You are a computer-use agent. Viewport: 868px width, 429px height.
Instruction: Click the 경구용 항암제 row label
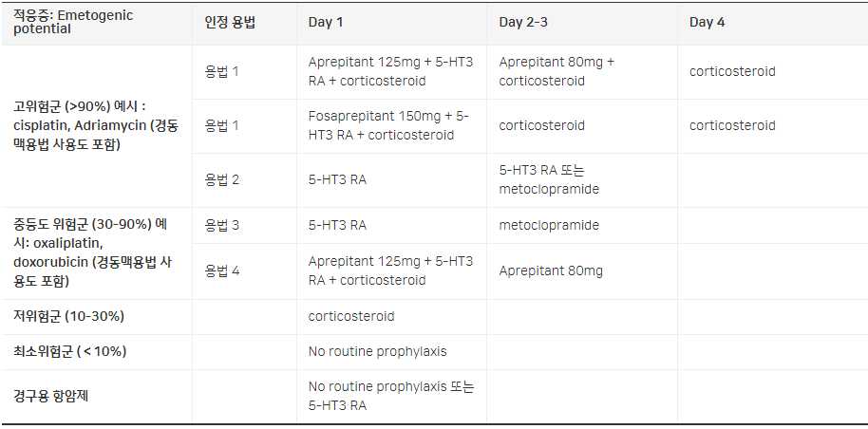click(57, 396)
